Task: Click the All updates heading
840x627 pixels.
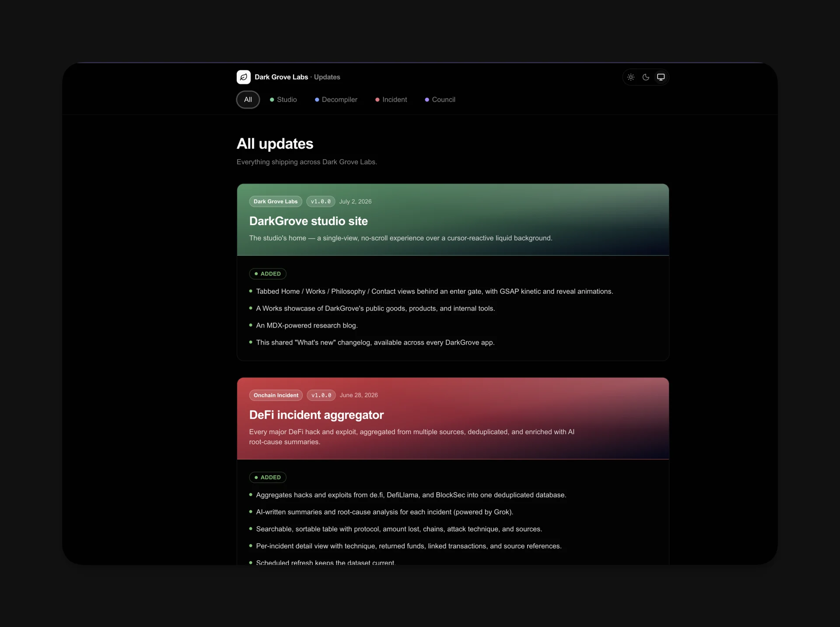Action: (275, 144)
